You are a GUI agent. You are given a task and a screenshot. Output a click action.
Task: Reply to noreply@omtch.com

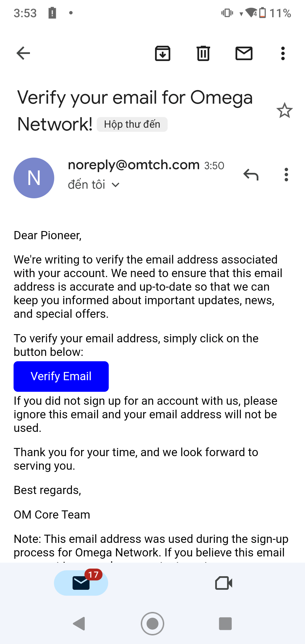click(251, 175)
